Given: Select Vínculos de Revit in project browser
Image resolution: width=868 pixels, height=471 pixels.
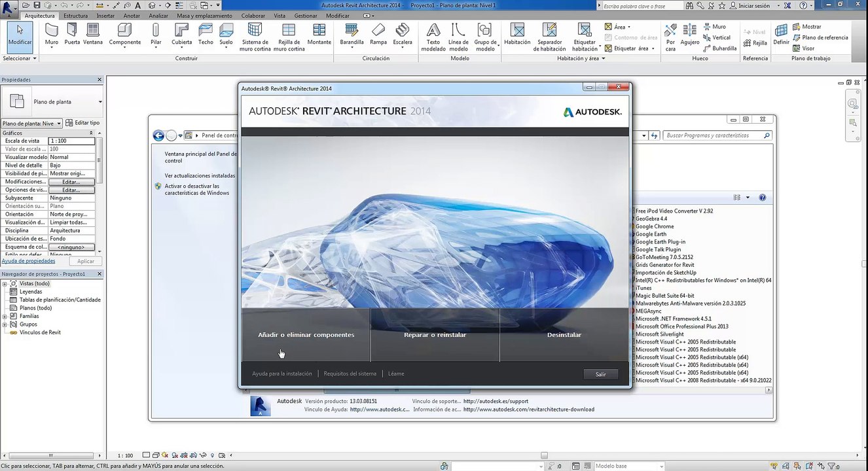Looking at the screenshot, I should pyautogui.click(x=40, y=332).
